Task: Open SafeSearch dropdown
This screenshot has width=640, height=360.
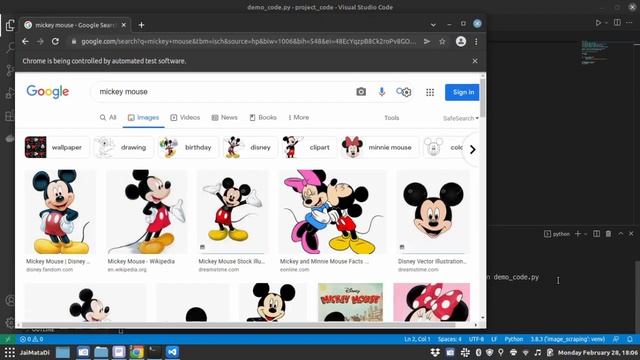Action: [x=461, y=118]
